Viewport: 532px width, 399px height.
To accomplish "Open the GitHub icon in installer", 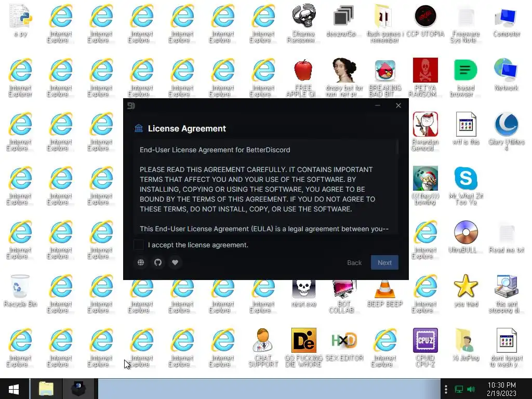I will [158, 262].
